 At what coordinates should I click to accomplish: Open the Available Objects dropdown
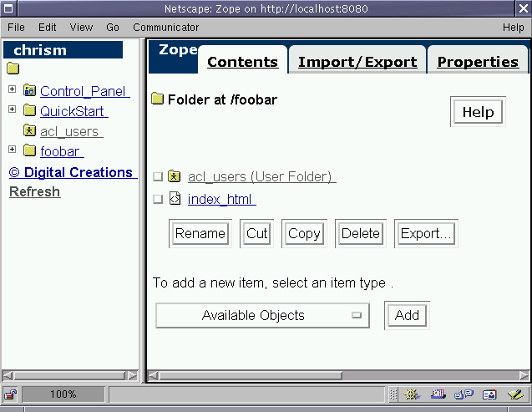tap(262, 316)
